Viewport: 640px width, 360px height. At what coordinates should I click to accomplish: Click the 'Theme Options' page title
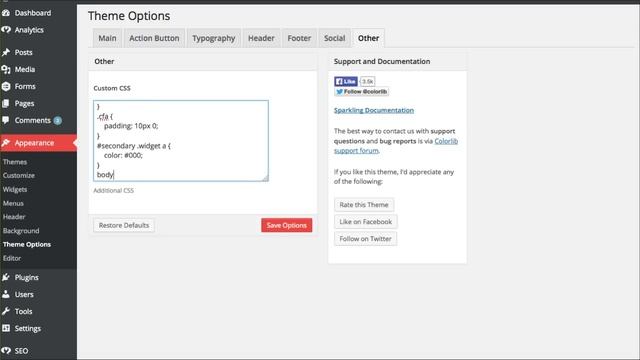(x=129, y=16)
